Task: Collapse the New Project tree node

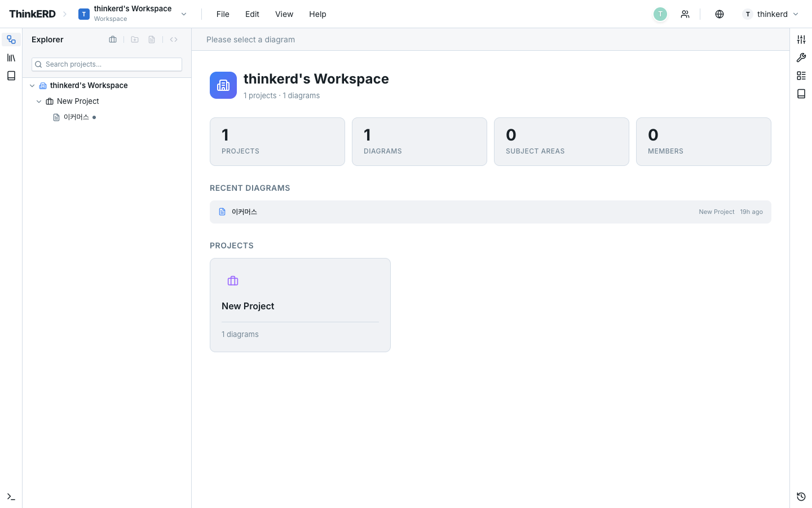Action: click(39, 102)
